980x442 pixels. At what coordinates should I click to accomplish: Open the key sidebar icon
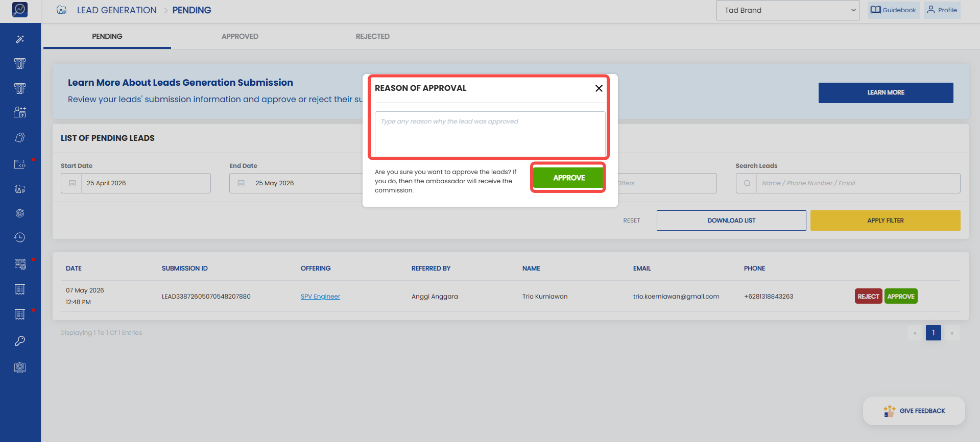(x=20, y=341)
